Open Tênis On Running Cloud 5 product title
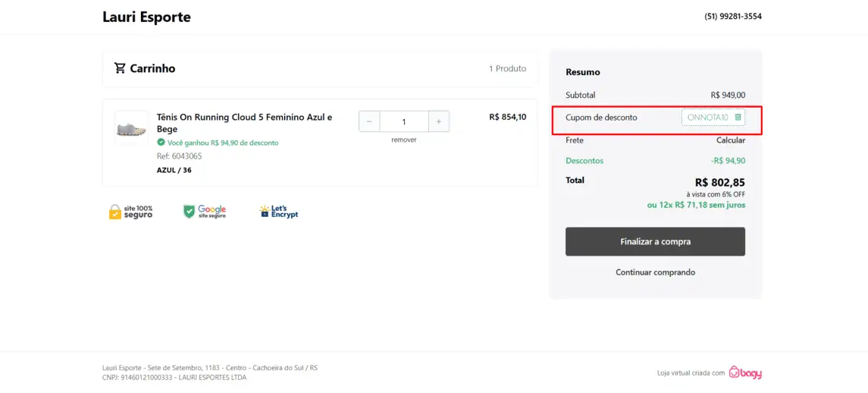The image size is (868, 393). pyautogui.click(x=245, y=123)
